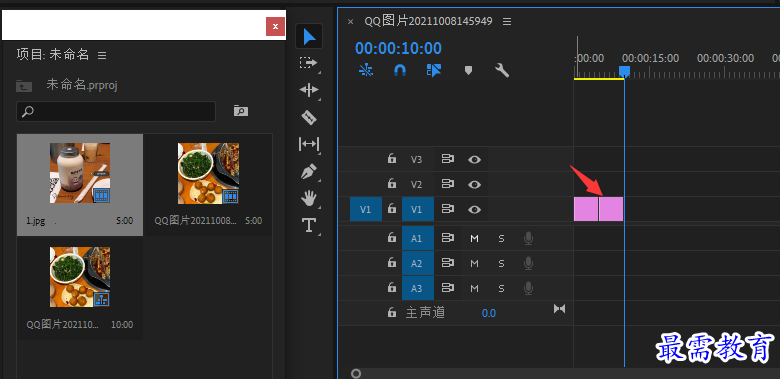Screen dimensions: 780x379
Task: Toggle sync lock on V1
Action: 448,209
